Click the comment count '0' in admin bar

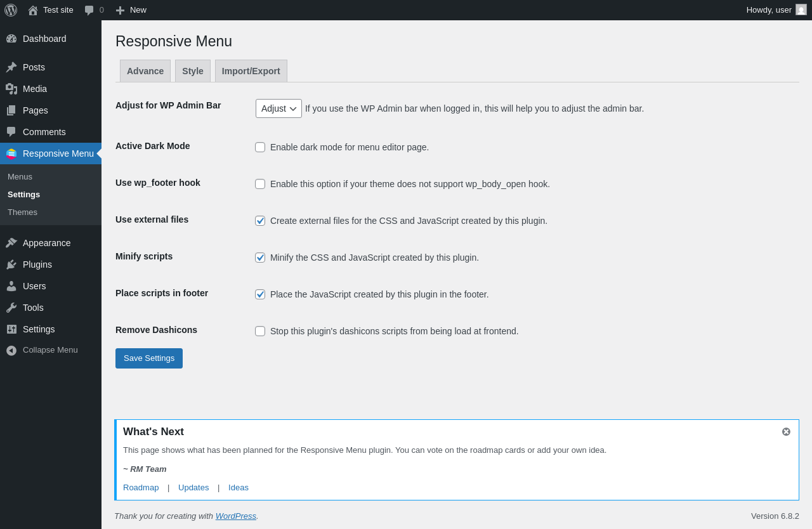(101, 10)
